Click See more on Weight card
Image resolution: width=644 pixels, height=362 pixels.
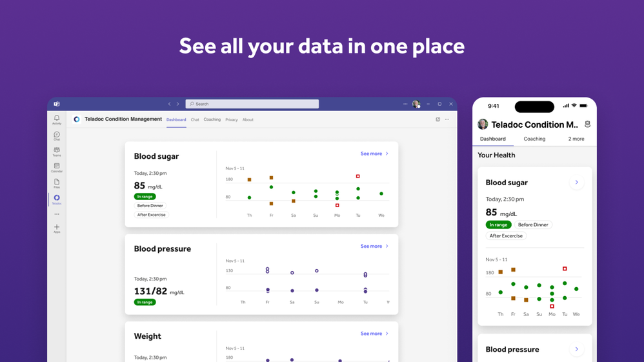pos(374,334)
